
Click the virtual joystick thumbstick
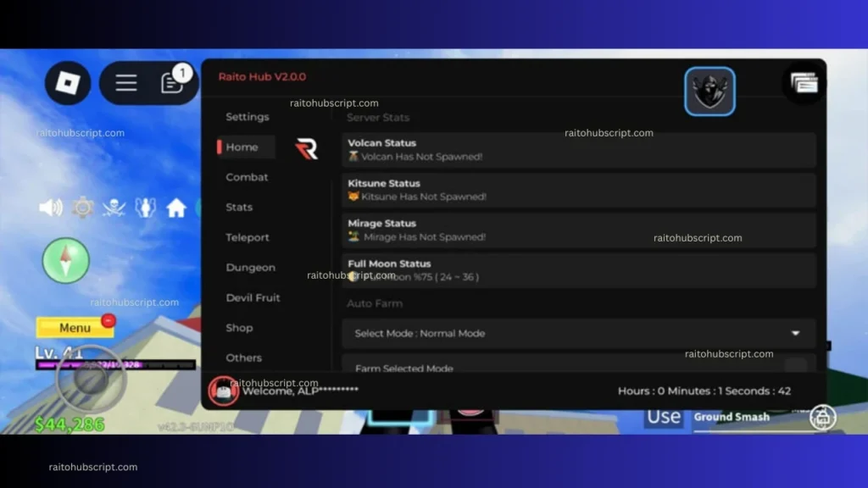coord(92,380)
